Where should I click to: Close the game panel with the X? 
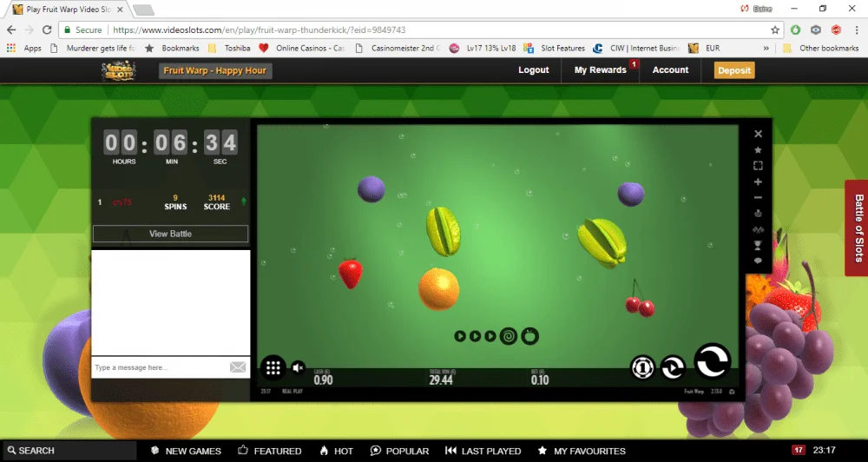759,134
